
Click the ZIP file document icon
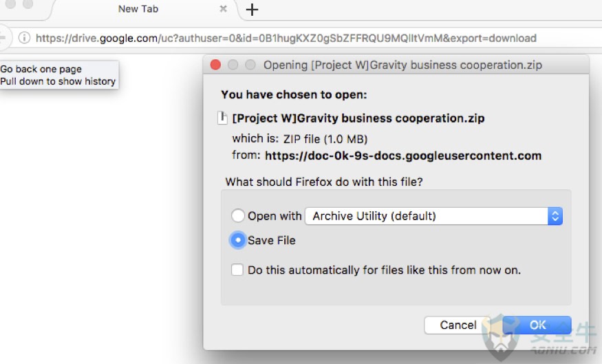tap(222, 118)
